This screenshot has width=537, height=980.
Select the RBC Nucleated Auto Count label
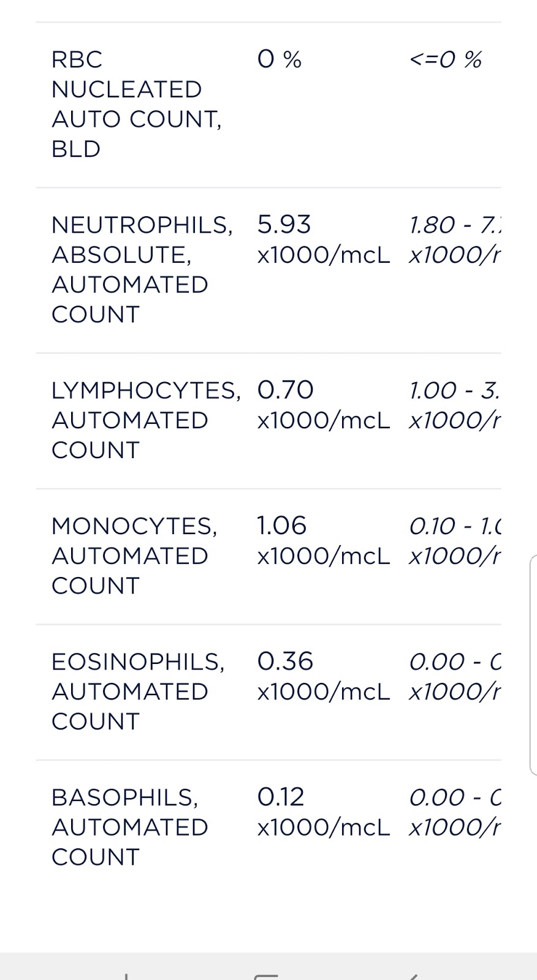[x=136, y=104]
